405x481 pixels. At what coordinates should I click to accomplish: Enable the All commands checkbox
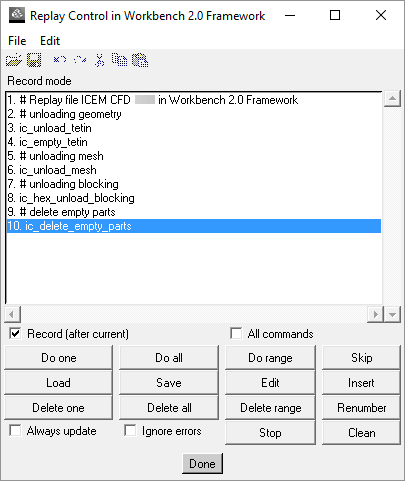pos(236,333)
